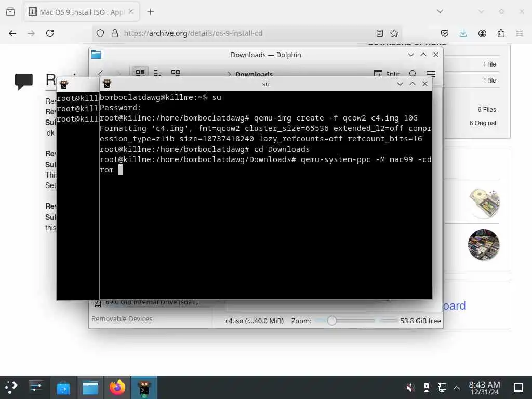The height and width of the screenshot is (399, 532).
Task: Select Removable Devices in Dolphin sidebar
Action: pyautogui.click(x=122, y=318)
